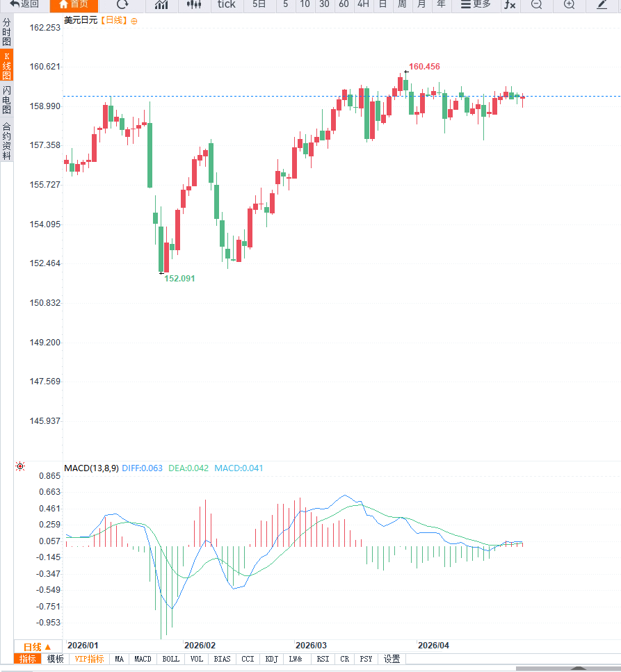Click the MACD settings gear icon

click(20, 466)
